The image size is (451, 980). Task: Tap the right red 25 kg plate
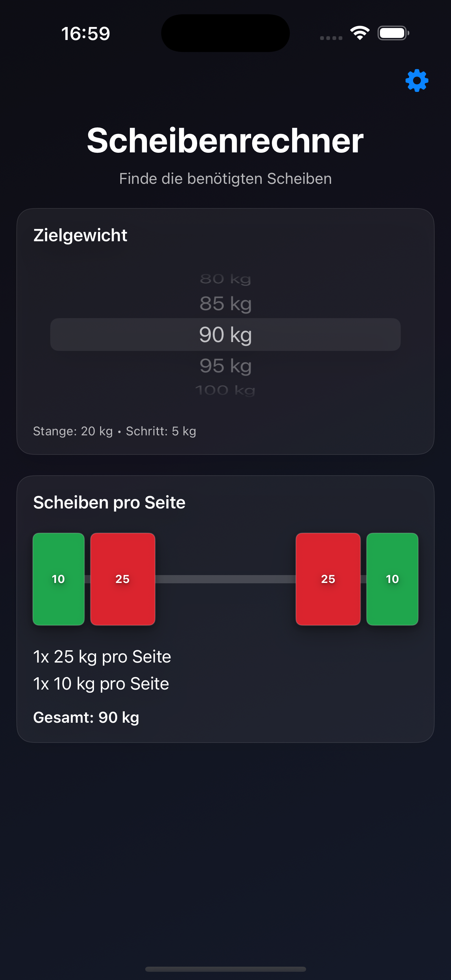pyautogui.click(x=328, y=579)
